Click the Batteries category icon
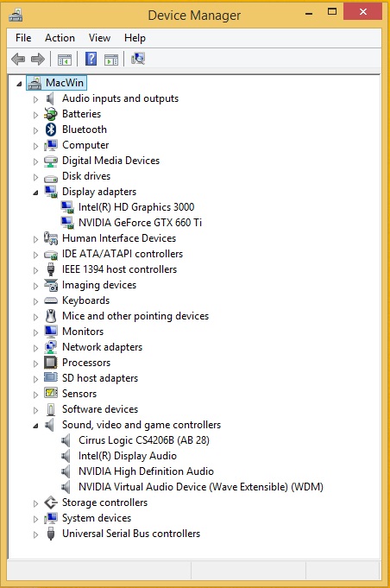 tap(51, 114)
